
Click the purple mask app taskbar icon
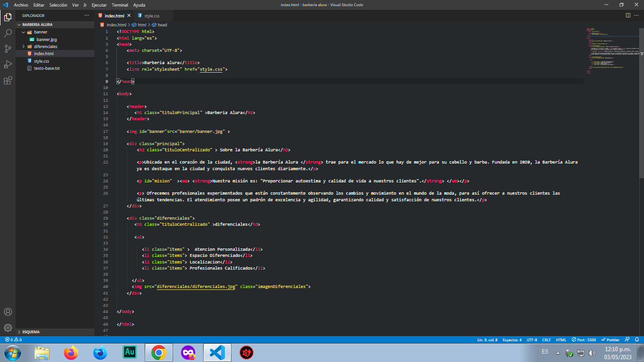(x=188, y=353)
